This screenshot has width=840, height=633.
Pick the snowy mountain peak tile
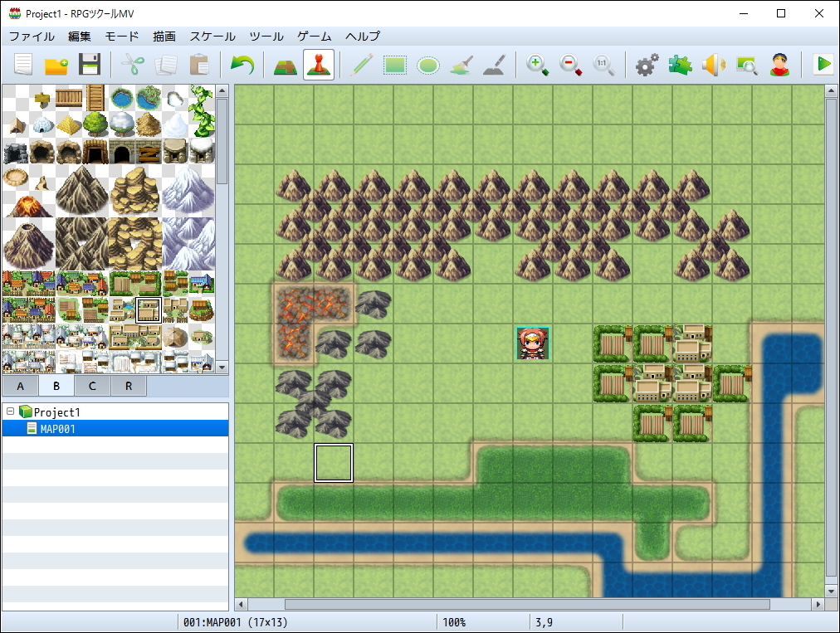188,191
